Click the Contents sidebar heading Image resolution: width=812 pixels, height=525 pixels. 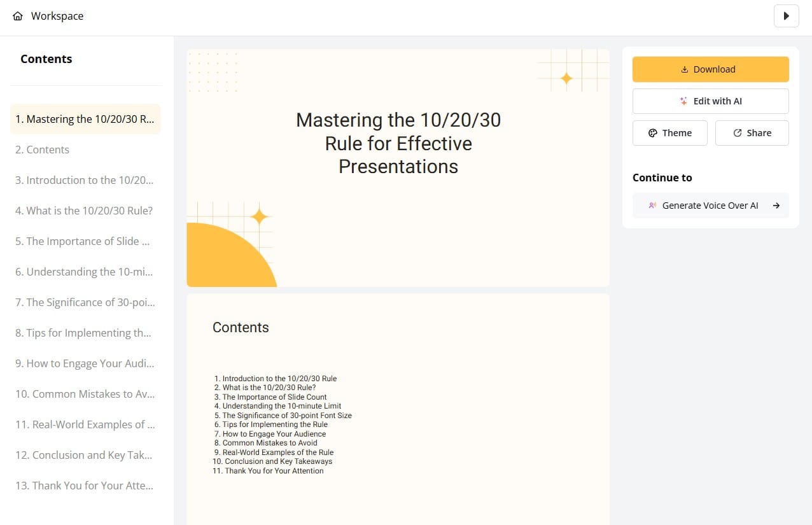[46, 59]
